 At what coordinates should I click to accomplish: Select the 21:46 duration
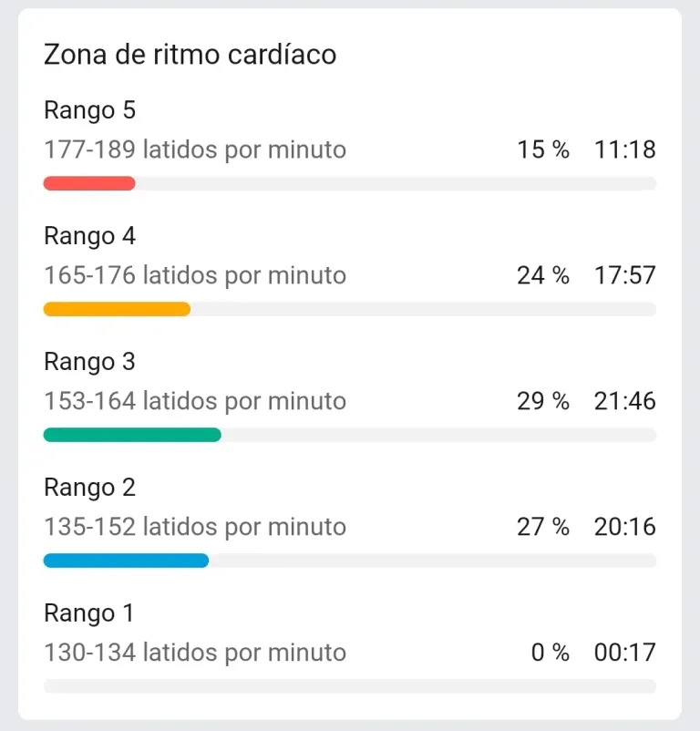click(625, 401)
